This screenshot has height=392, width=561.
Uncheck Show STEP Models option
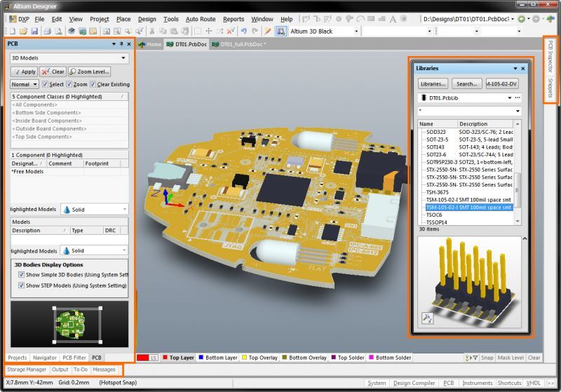(x=21, y=285)
